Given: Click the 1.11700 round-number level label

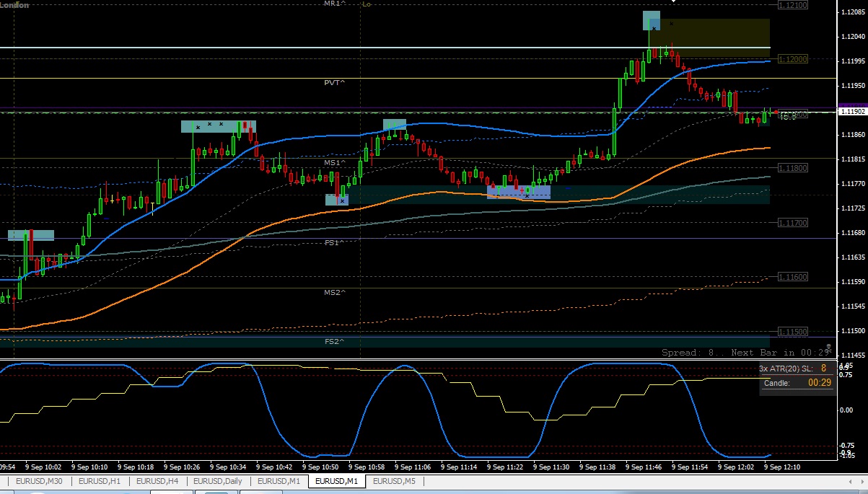Looking at the screenshot, I should tap(793, 223).
